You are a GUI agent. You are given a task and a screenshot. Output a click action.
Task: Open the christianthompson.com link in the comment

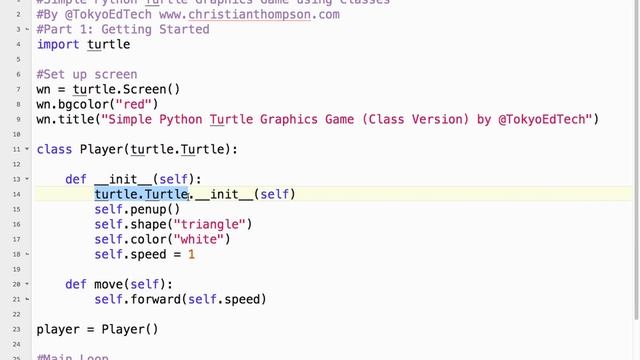tap(249, 15)
